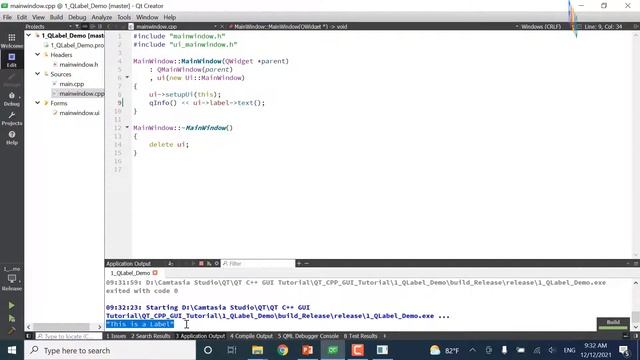
Task: Open the Projects mode wrench icon
Action: pyautogui.click(x=12, y=118)
